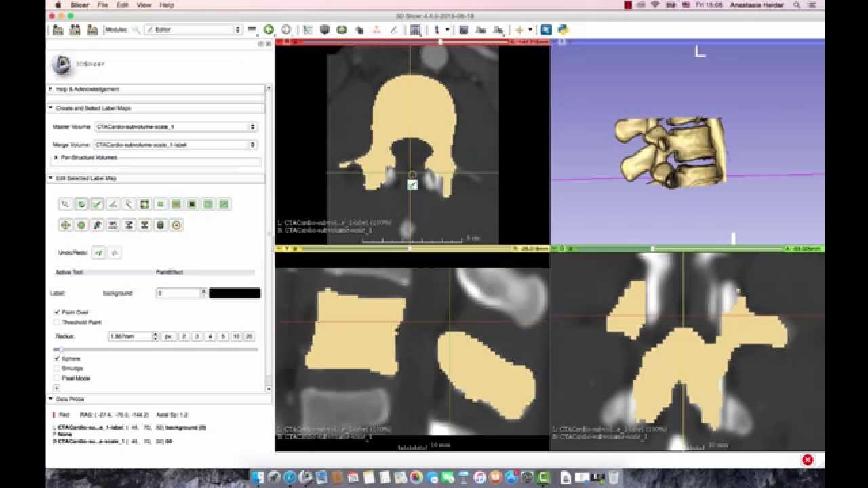
Task: Click the black label color swatch
Action: pyautogui.click(x=235, y=293)
